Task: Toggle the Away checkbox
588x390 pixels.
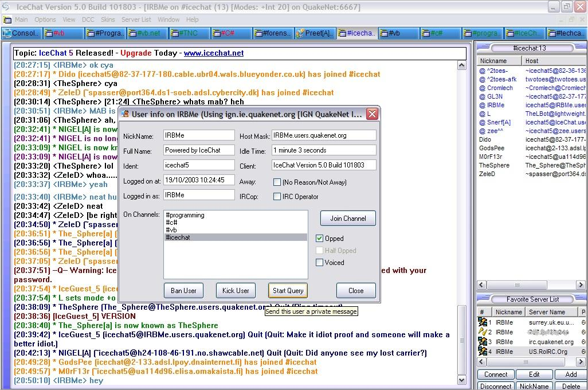Action: coord(277,182)
